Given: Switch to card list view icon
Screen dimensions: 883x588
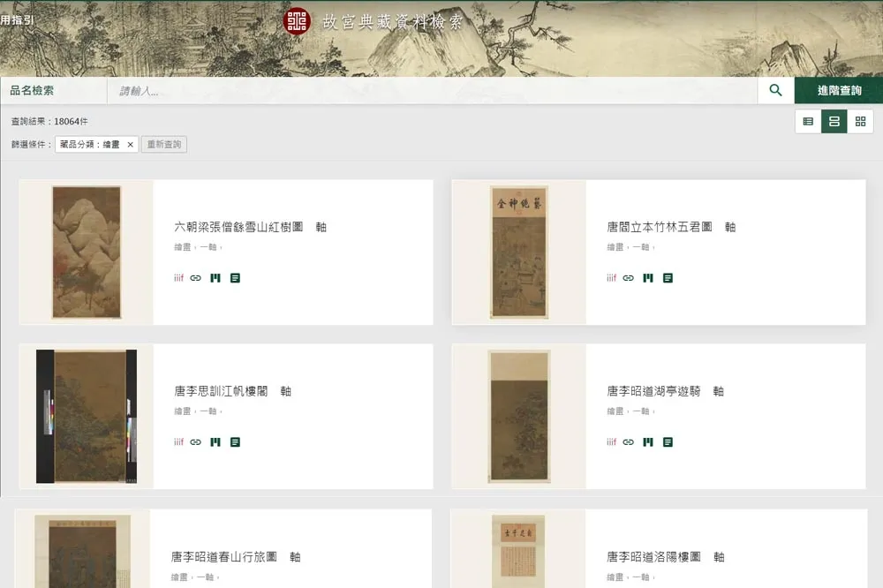Looking at the screenshot, I should pos(834,121).
